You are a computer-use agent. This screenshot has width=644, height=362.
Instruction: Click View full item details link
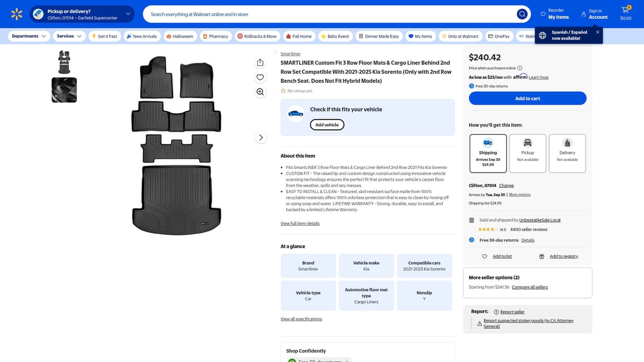click(x=300, y=223)
